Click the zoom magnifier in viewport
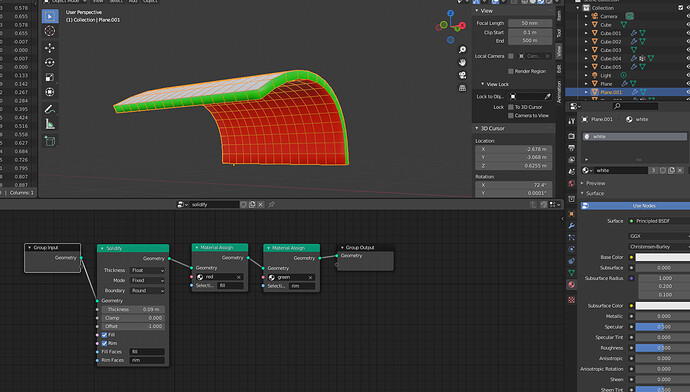This screenshot has width=690, height=392. (x=462, y=50)
